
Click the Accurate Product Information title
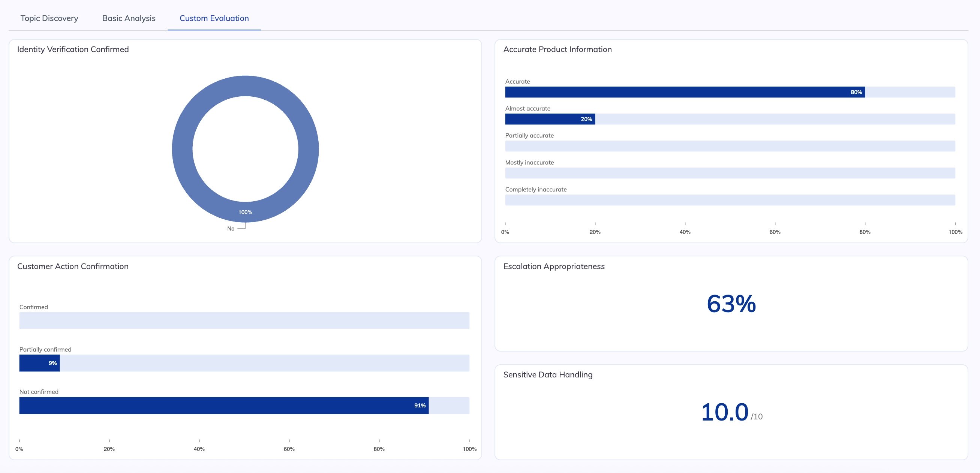pyautogui.click(x=557, y=49)
